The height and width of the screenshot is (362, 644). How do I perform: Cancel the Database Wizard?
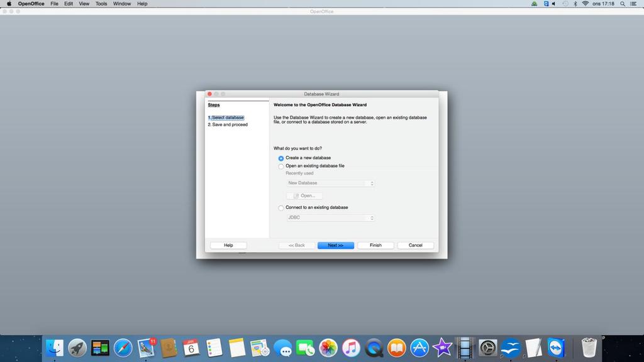415,246
